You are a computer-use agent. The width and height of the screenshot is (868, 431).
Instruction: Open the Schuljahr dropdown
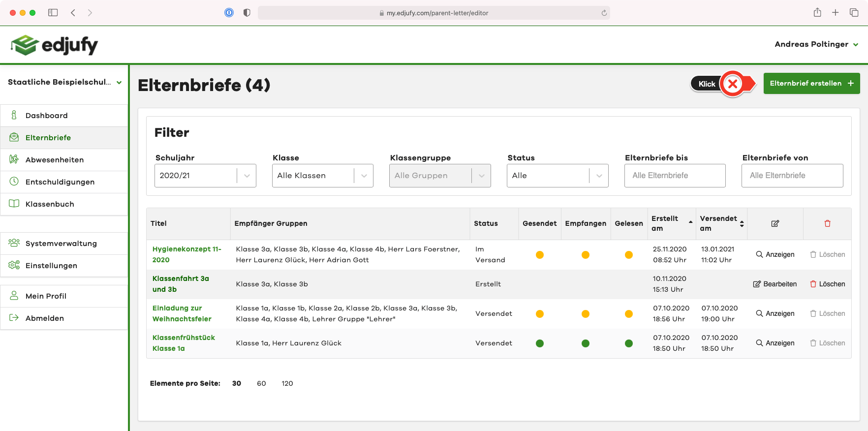tap(205, 176)
